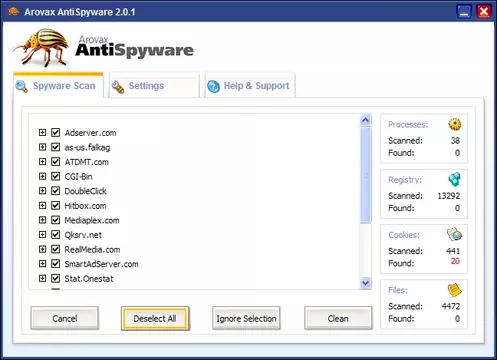Click the Clean button
Viewport: 497px width, 360px height.
point(338,318)
